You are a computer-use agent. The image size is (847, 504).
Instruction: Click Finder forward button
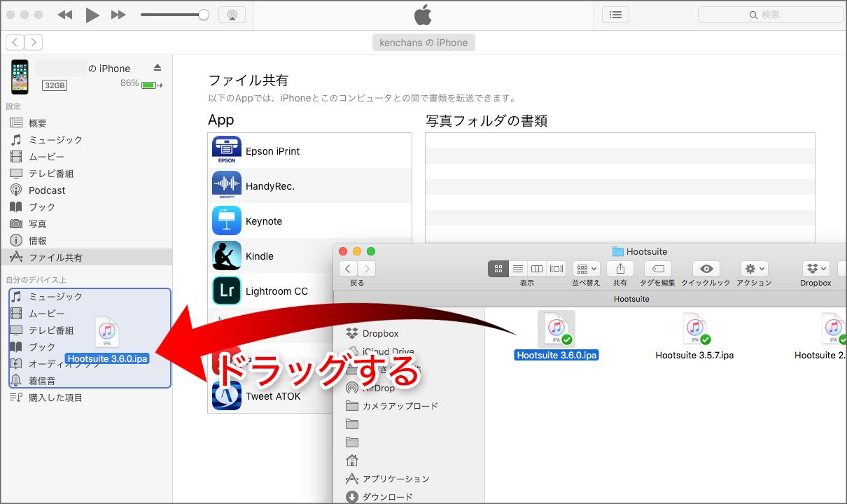367,269
